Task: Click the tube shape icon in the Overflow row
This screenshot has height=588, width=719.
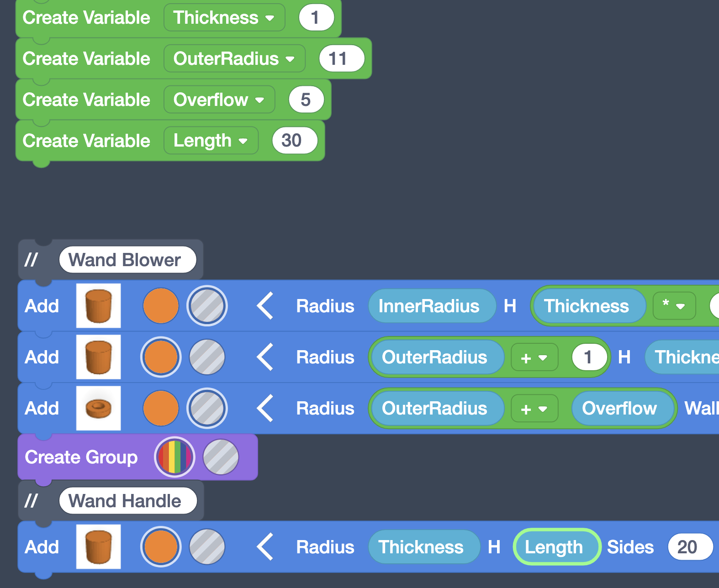Action: coord(98,408)
